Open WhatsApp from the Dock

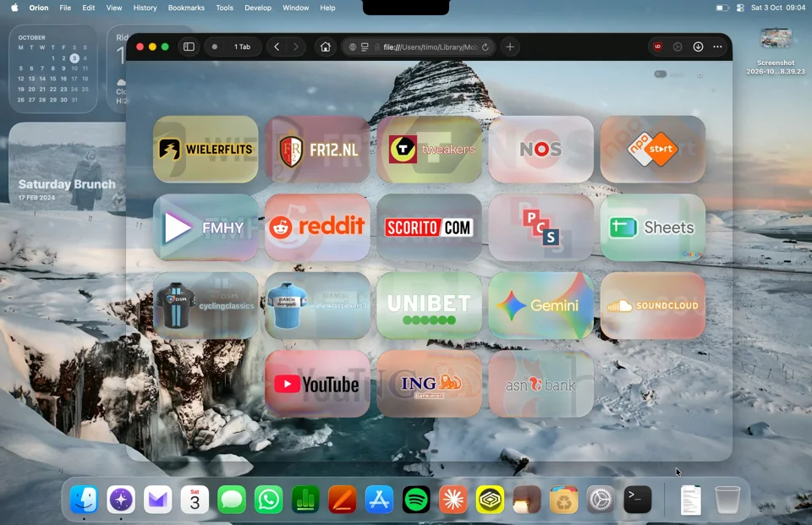tap(268, 500)
